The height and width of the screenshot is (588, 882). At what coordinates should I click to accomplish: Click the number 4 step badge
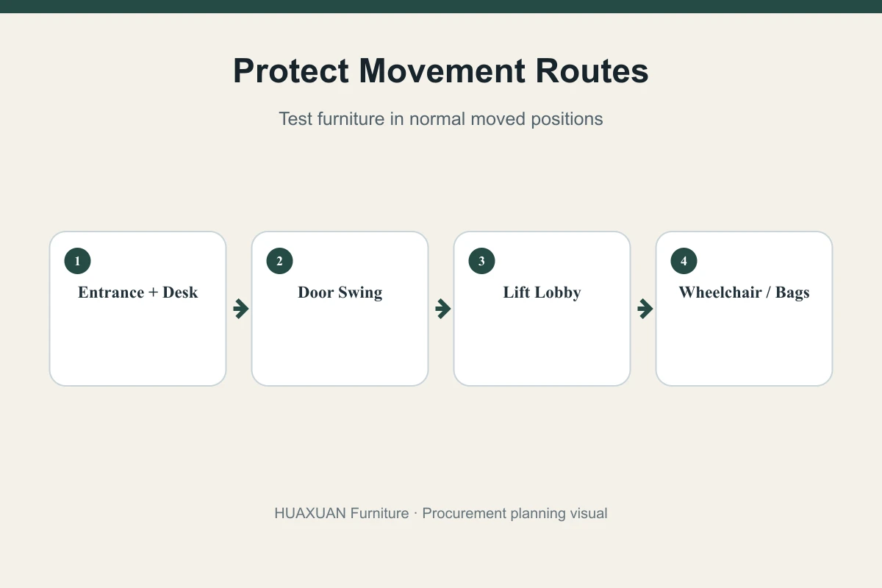pyautogui.click(x=684, y=261)
